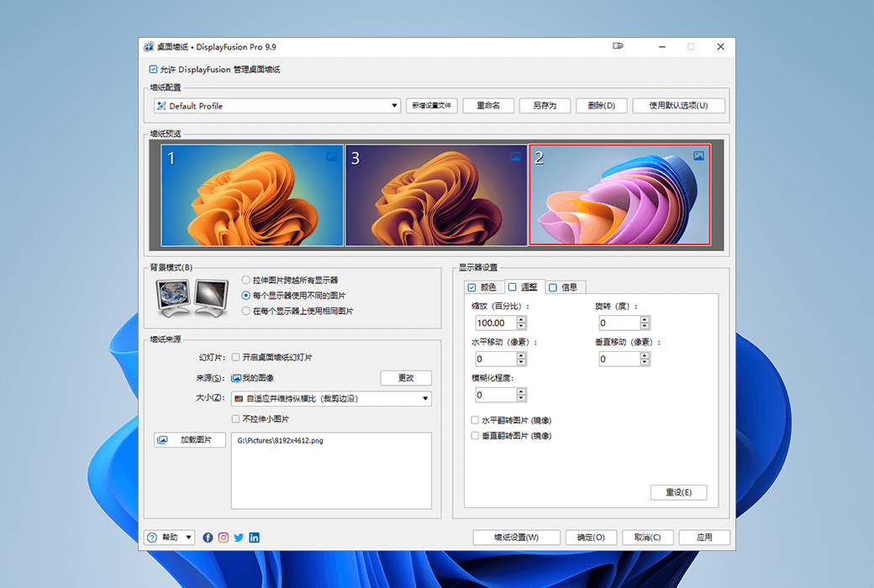
Task: Open the Facebook link icon
Action: (208, 538)
